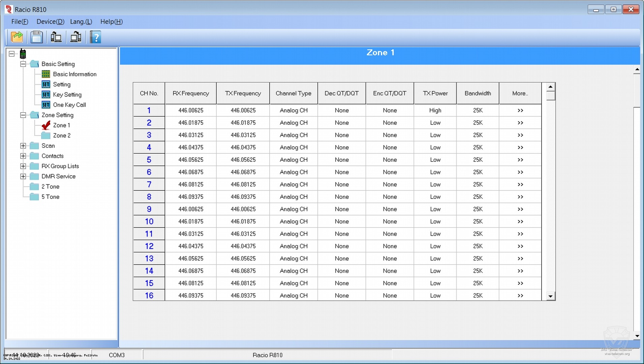Click the Write to radio icon
The height and width of the screenshot is (364, 644).
(x=75, y=37)
